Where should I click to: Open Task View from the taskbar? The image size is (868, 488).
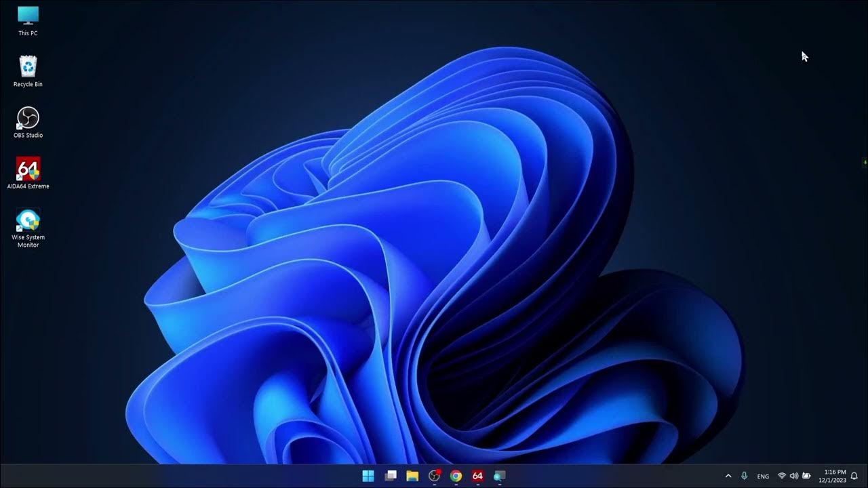pos(391,476)
